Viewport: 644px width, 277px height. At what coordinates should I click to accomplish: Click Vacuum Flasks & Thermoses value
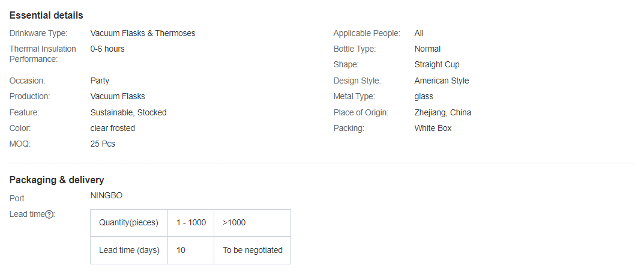143,33
